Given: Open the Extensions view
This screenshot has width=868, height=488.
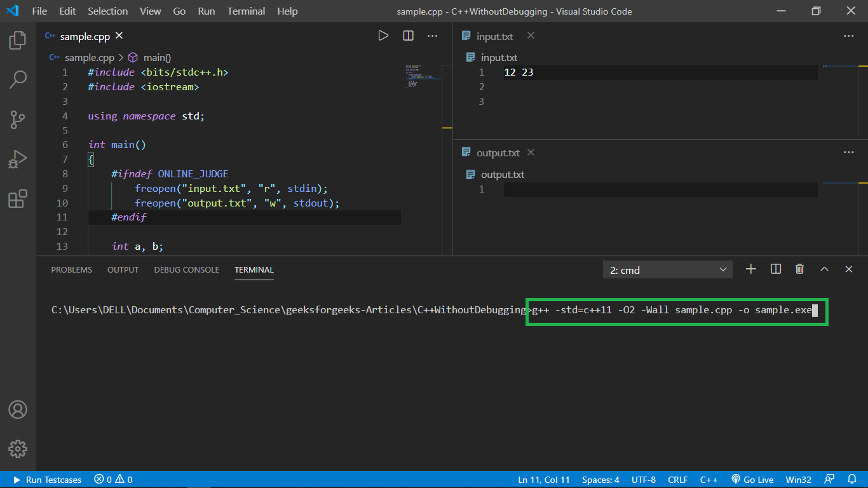Looking at the screenshot, I should [18, 199].
